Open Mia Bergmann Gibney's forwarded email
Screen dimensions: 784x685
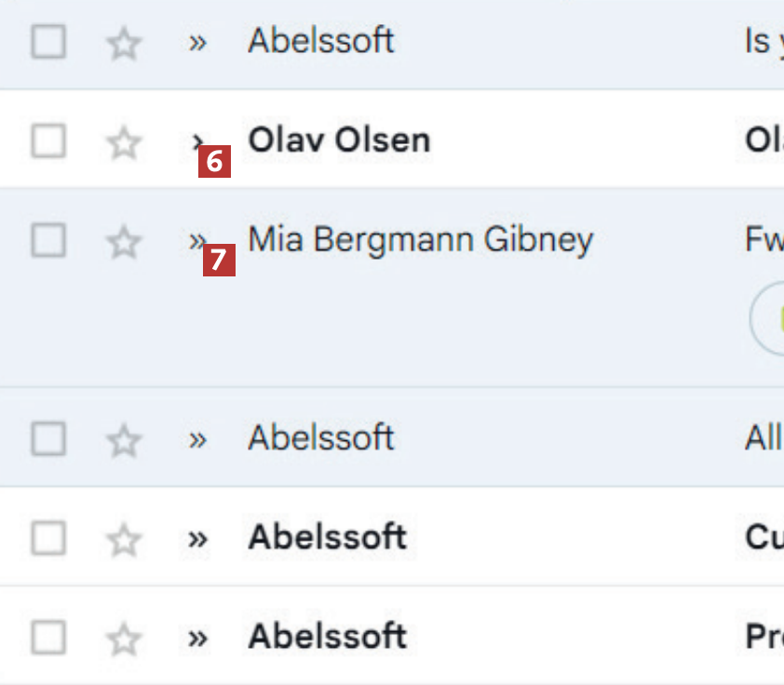click(420, 240)
